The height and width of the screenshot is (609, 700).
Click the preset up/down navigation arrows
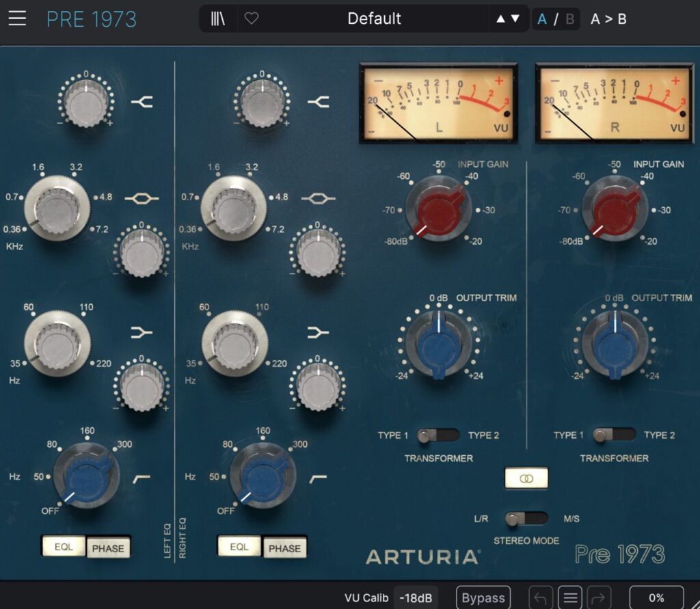click(x=508, y=18)
